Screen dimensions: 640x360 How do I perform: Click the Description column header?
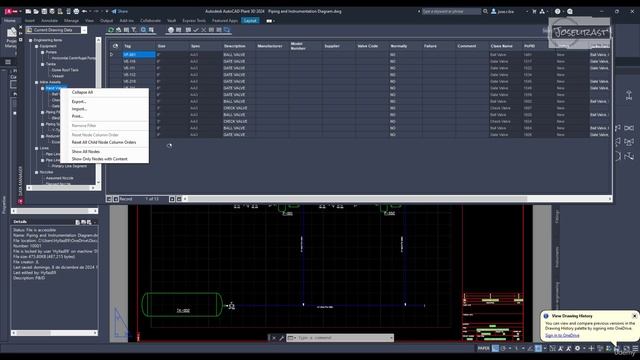[239, 46]
